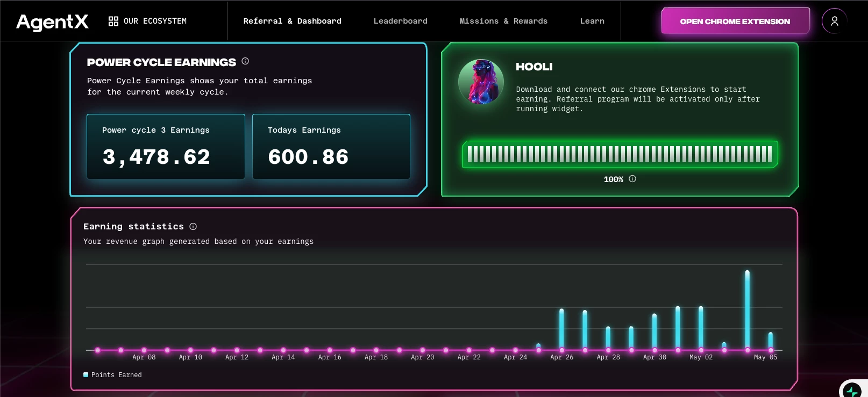Viewport: 868px width, 397px height.
Task: Open the Learn page
Action: tap(592, 21)
